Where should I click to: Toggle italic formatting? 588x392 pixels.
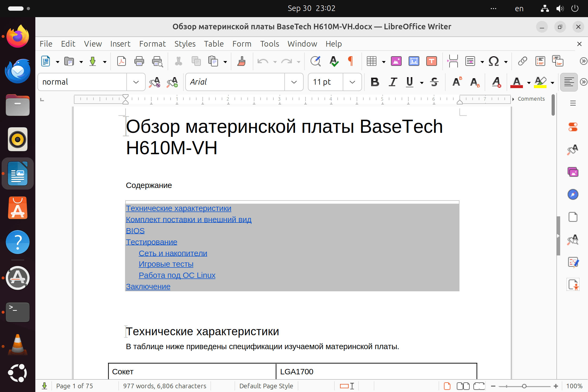coord(393,82)
